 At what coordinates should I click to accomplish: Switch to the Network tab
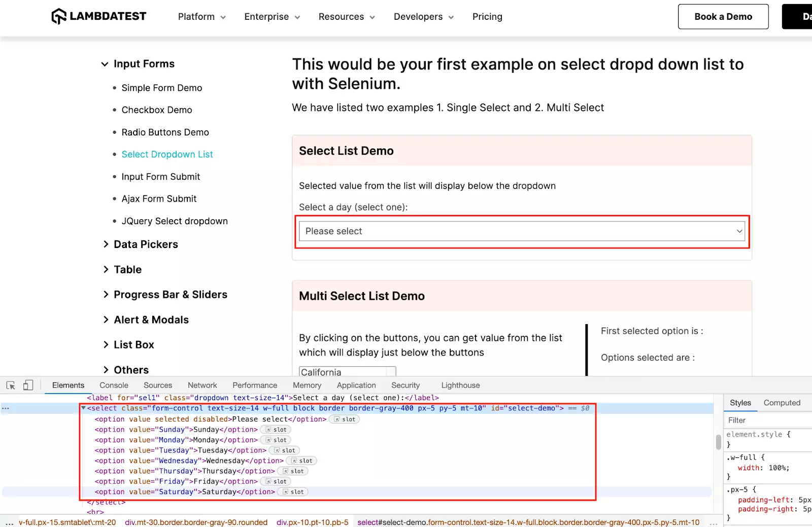[202, 385]
